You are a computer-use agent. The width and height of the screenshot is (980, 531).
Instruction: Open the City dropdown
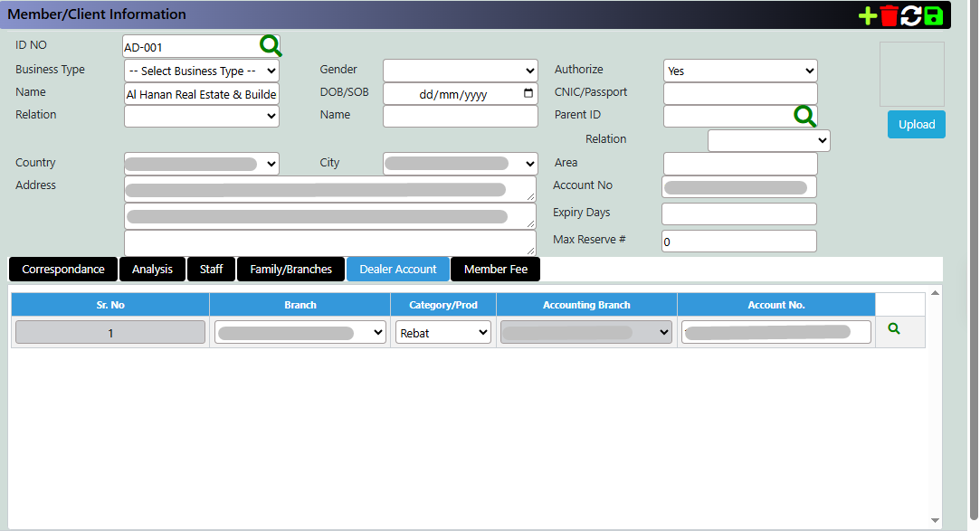point(460,164)
